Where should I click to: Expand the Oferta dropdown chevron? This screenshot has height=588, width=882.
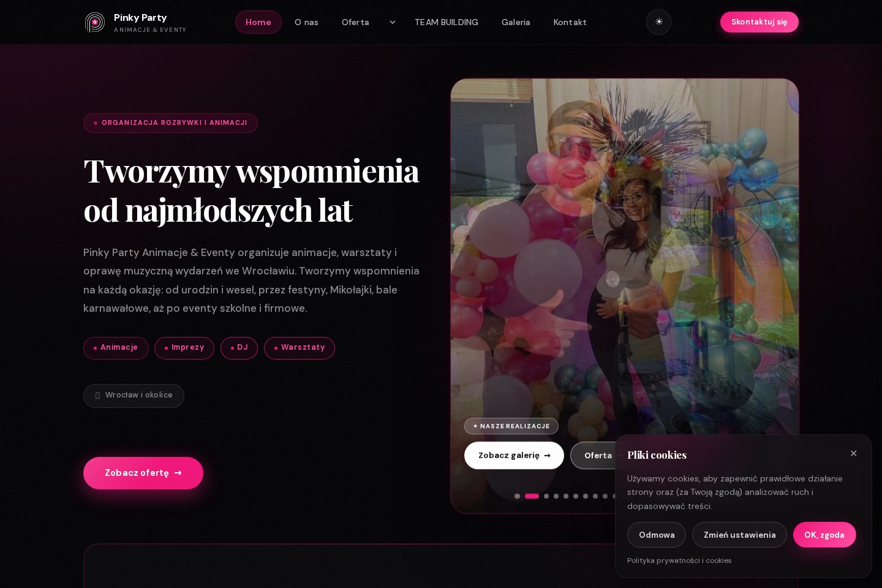tap(393, 22)
